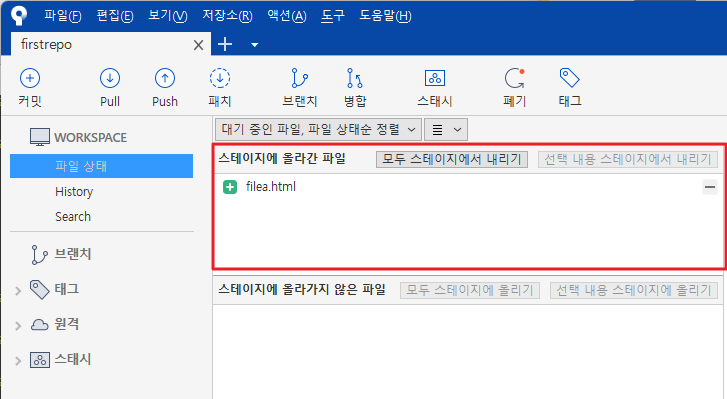Viewport: 727px width, 399px height.
Task: Click the WORKSPACE heading text
Action: click(x=90, y=138)
